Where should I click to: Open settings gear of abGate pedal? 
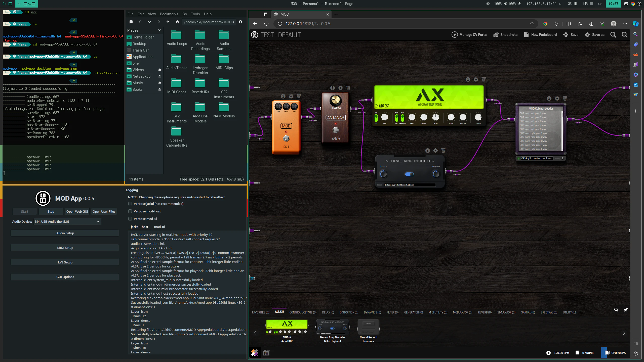click(x=340, y=88)
